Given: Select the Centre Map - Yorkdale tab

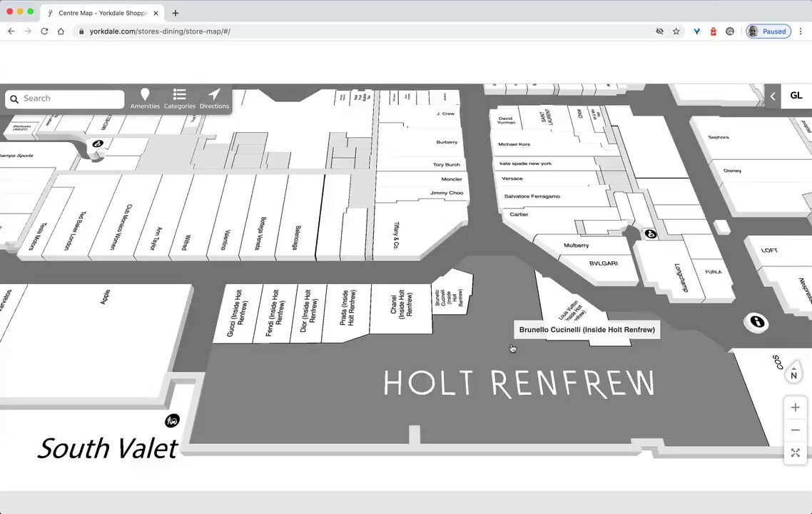Looking at the screenshot, I should (103, 13).
